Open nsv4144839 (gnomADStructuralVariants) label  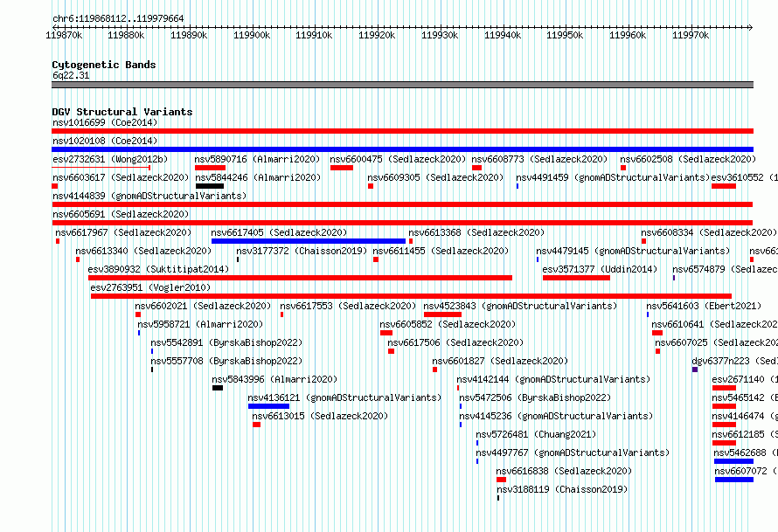149,196
